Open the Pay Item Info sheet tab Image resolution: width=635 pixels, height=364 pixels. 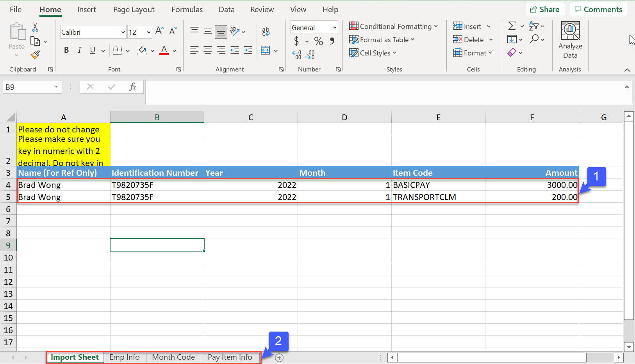pos(230,357)
